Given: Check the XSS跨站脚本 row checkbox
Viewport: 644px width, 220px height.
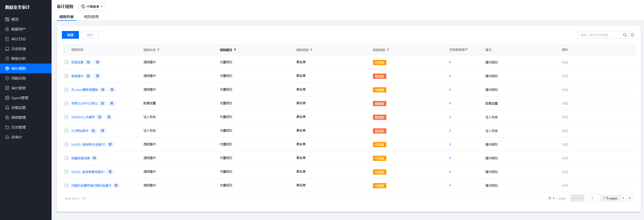Looking at the screenshot, I should pyautogui.click(x=67, y=131).
